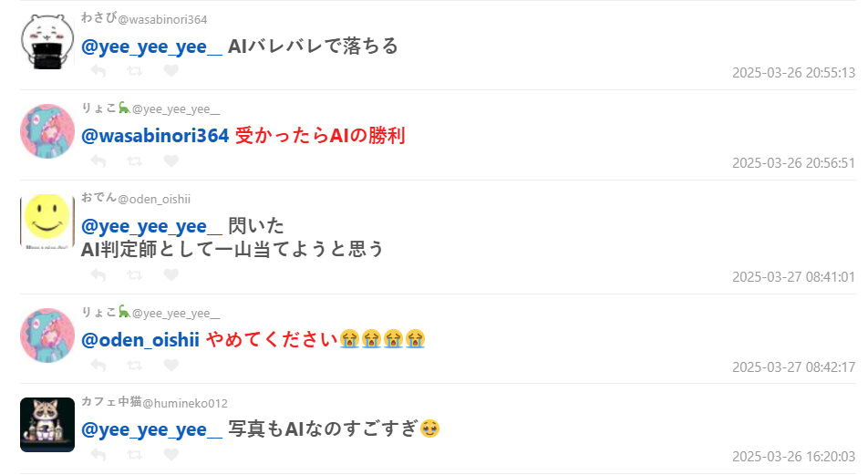Click the handle text @humineko012
Screen dimensions: 868x475
click(185, 404)
